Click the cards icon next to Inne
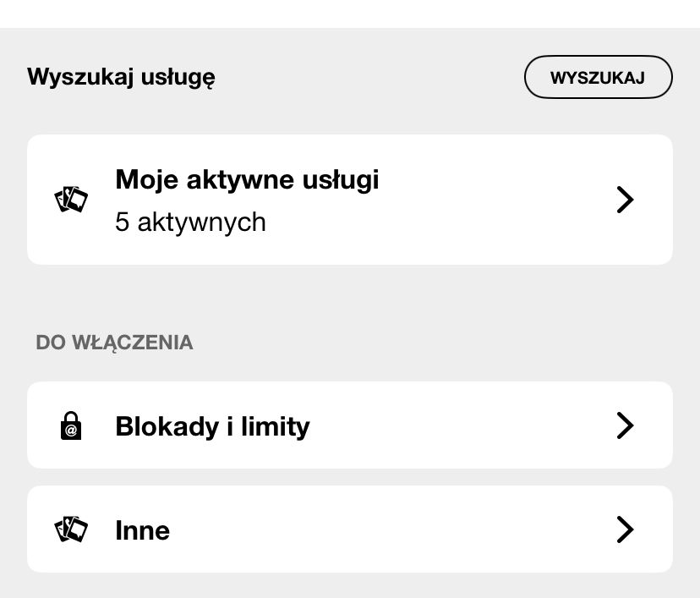 [x=71, y=529]
